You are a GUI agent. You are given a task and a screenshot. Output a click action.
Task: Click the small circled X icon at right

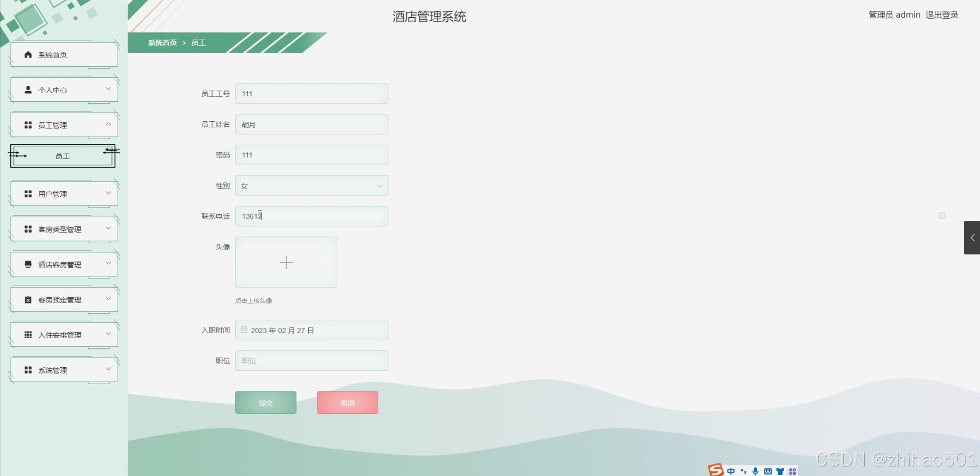942,216
